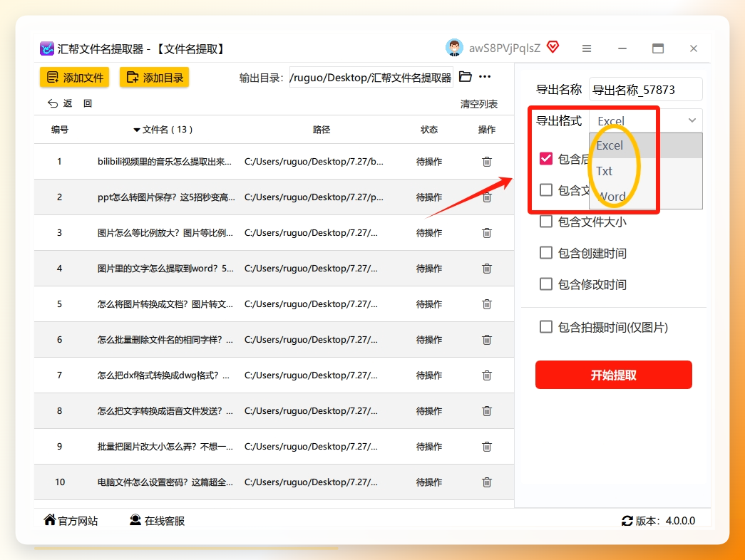This screenshot has height=560, width=745.
Task: Click 添加目录 button
Action: 155,78
